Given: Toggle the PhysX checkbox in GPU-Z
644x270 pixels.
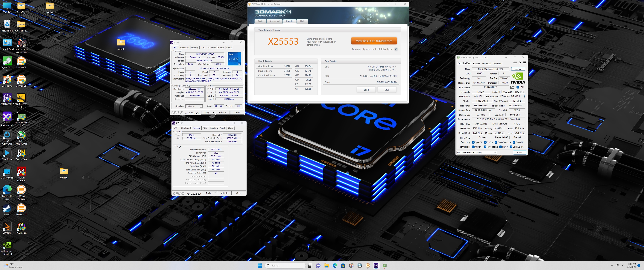Looking at the screenshot, I should point(500,147).
